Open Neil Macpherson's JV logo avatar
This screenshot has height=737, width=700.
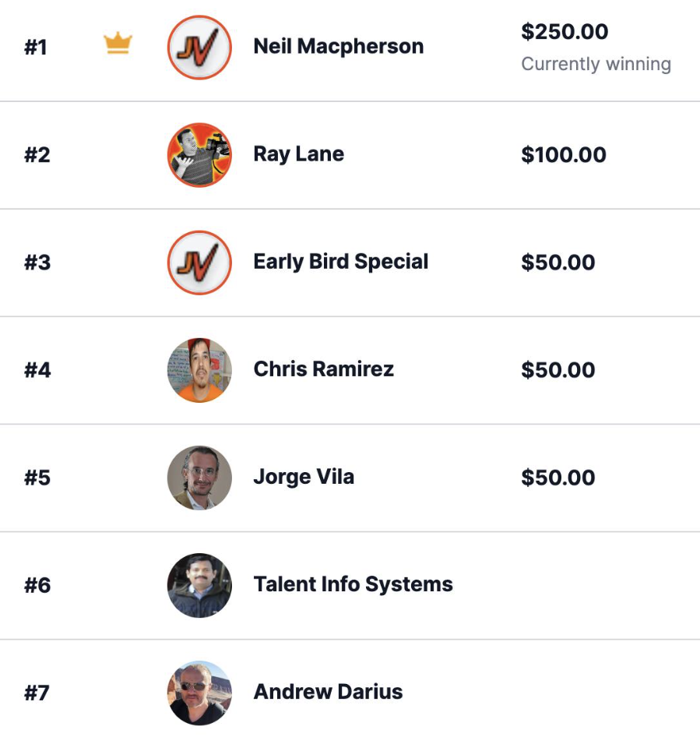point(199,48)
